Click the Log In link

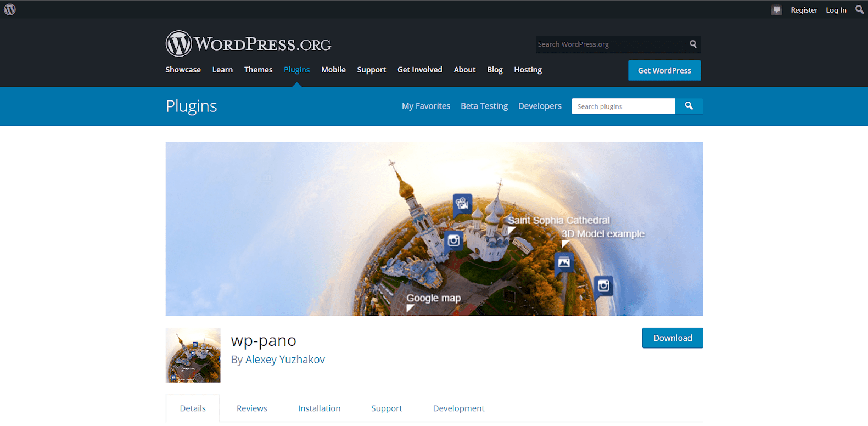pyautogui.click(x=836, y=10)
